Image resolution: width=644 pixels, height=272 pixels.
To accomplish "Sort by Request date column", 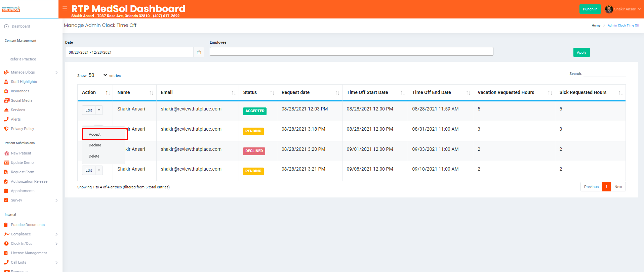I will (310, 92).
